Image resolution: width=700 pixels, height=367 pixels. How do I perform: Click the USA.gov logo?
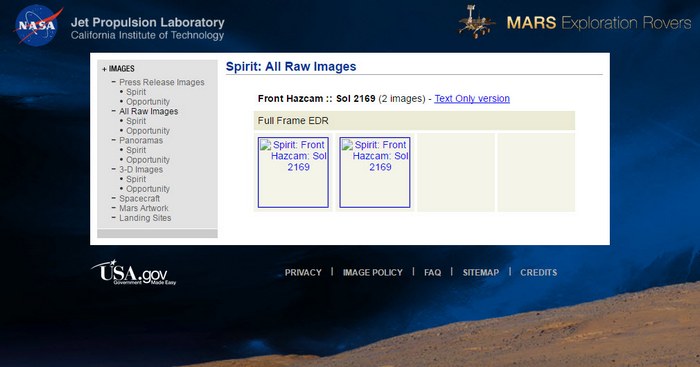click(133, 272)
